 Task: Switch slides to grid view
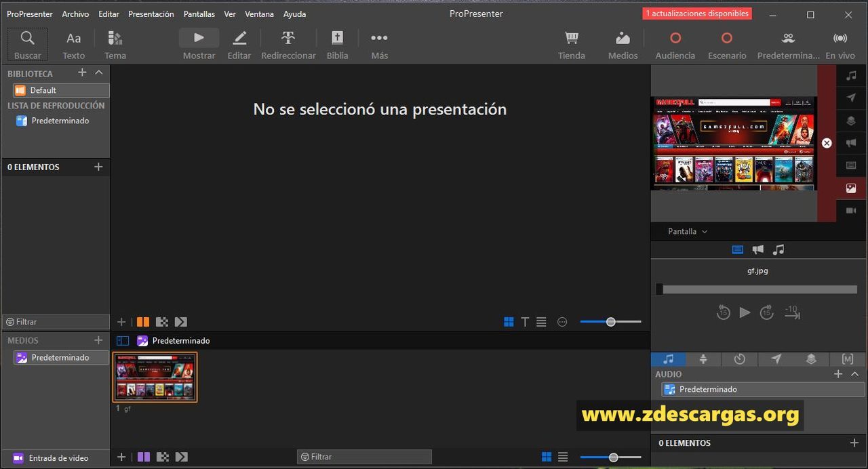pos(509,322)
